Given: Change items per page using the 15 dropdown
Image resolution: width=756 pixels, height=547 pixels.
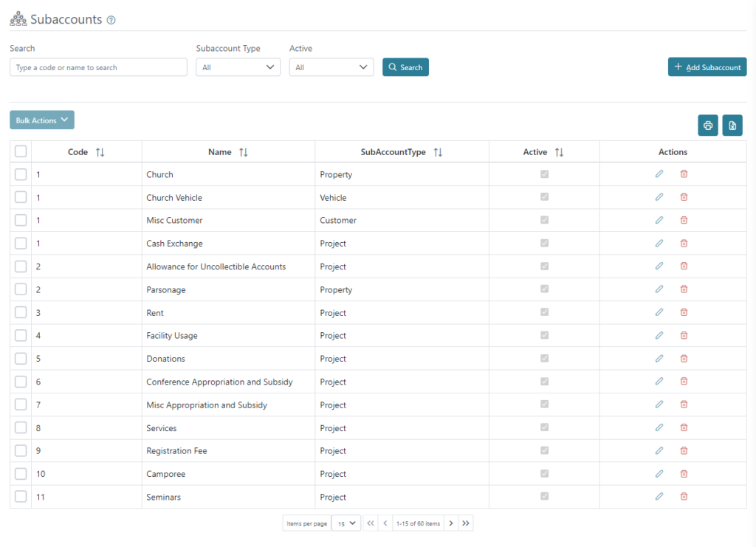Looking at the screenshot, I should tap(346, 523).
